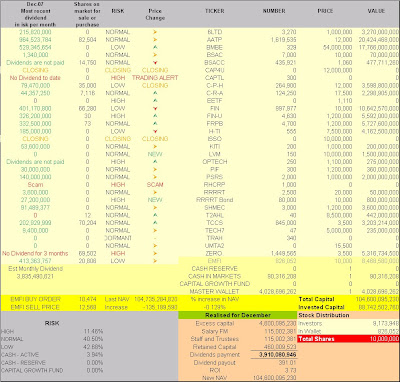400x382 pixels.
Task: Click the green up arrow in FRPB row
Action: (155, 124)
